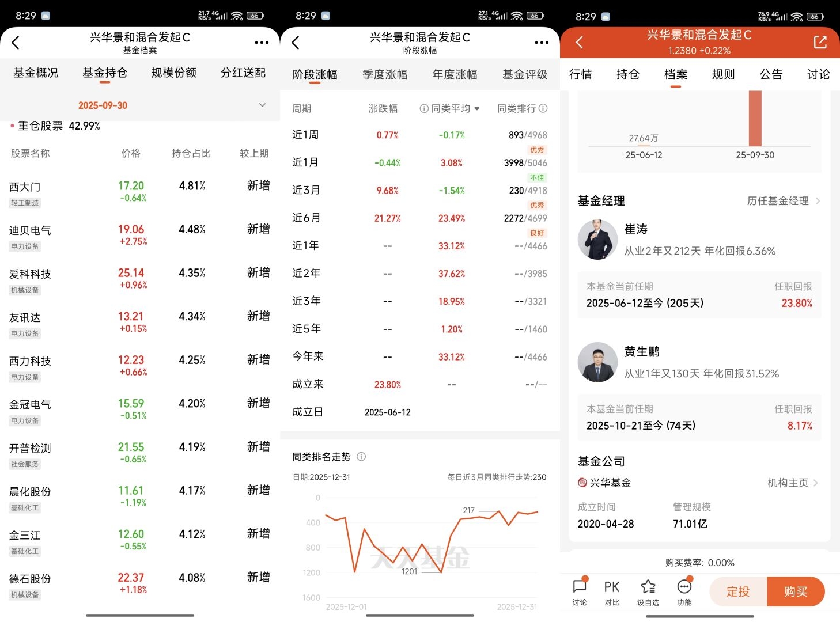Tap 良好 rating badge
840x622 pixels.
537,233
